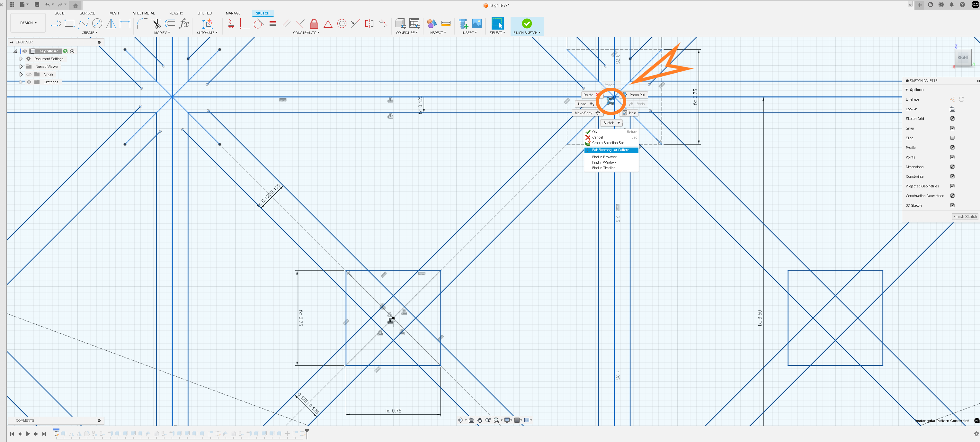Open the MODIFY dropdown menu
980x442 pixels.
pos(162,33)
